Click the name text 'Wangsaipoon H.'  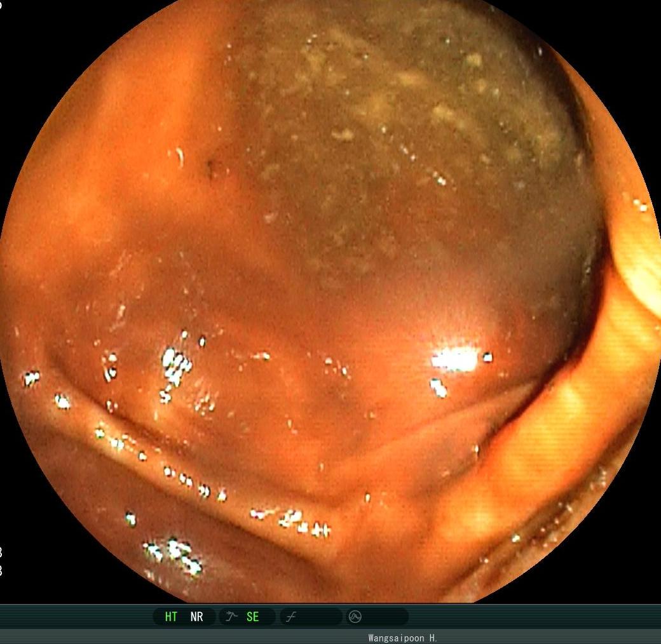(x=402, y=638)
